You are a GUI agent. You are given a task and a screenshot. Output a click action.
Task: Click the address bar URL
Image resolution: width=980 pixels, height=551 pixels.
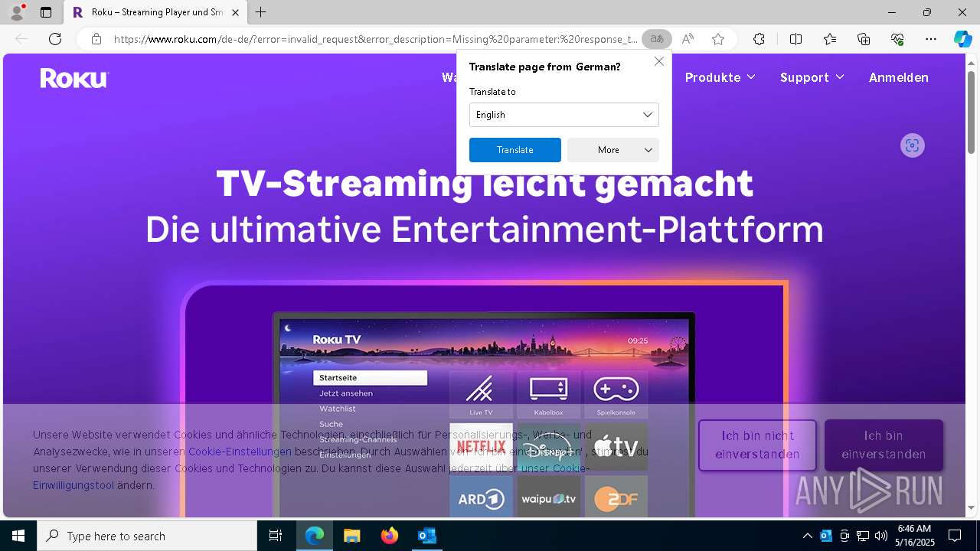pyautogui.click(x=375, y=39)
